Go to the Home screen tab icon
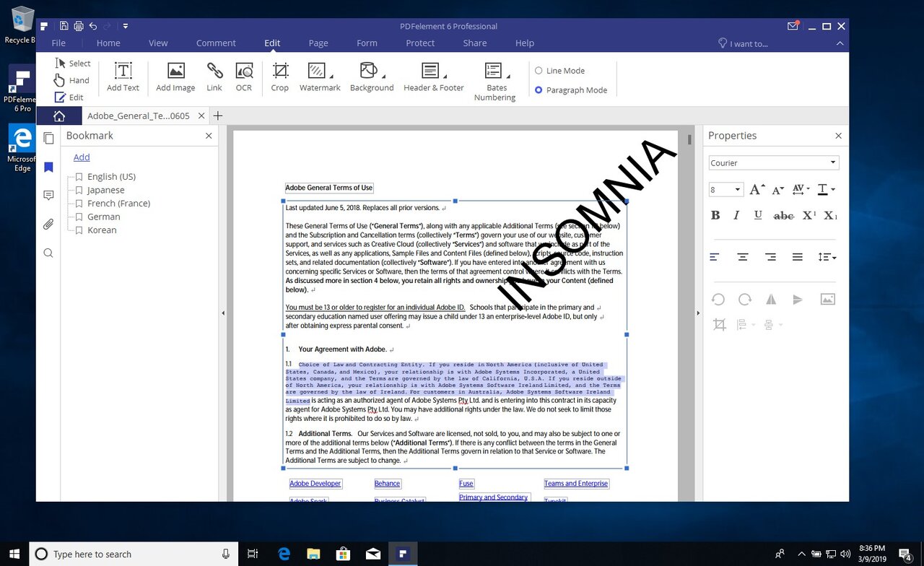 point(58,116)
